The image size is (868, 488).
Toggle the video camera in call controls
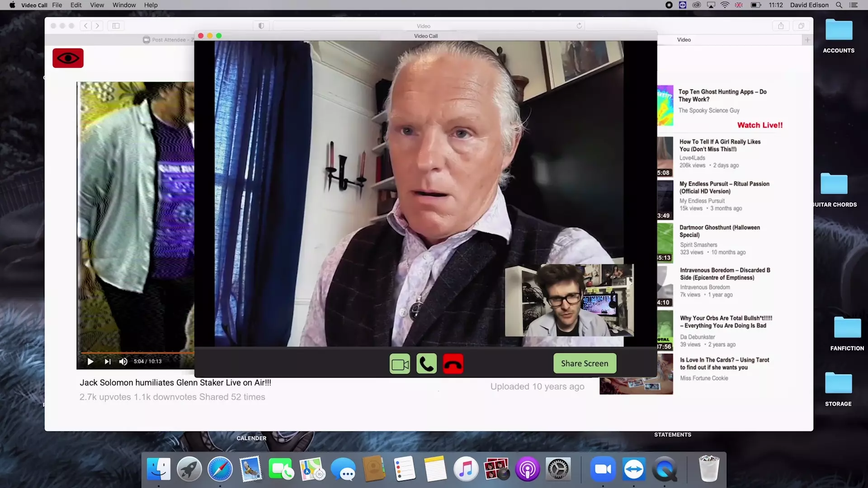[400, 364]
